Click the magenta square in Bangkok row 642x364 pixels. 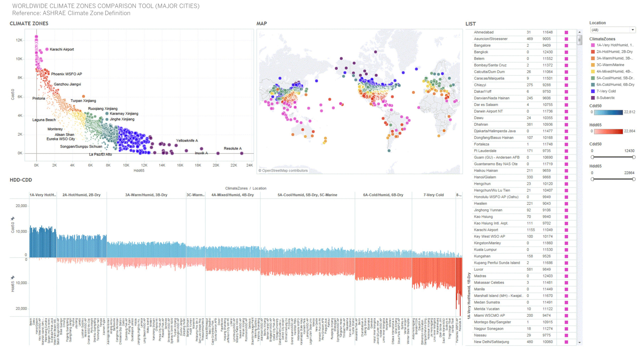[x=566, y=52]
